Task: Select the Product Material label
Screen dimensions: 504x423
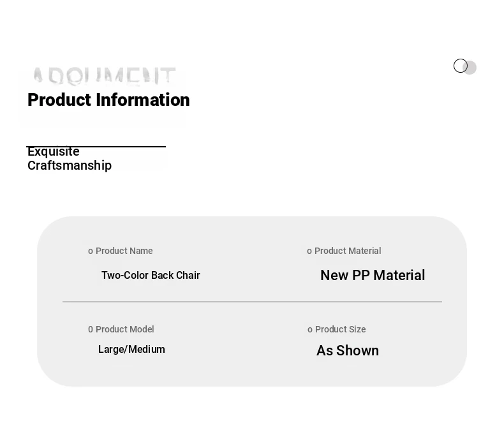Action: coord(348,251)
